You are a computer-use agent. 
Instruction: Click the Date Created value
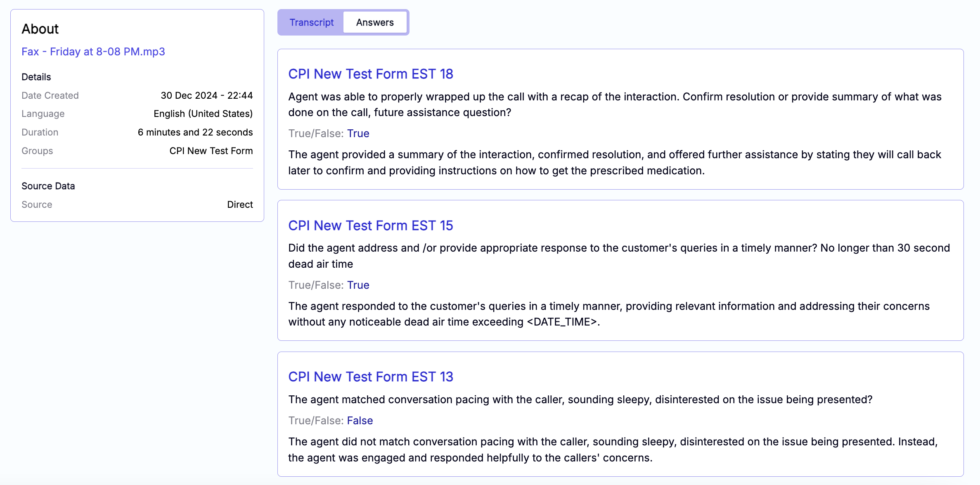click(x=206, y=95)
